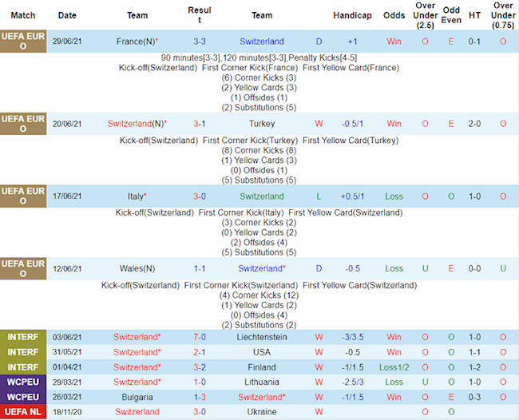The width and height of the screenshot is (519, 420).
Task: Select INTERF badge for 31/05/21 match
Action: coord(23,352)
